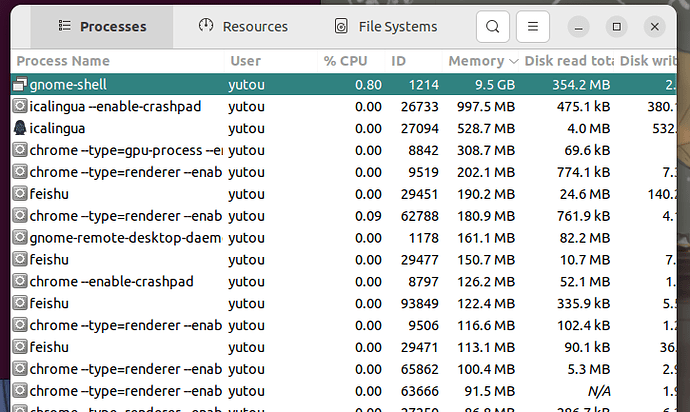Image resolution: width=690 pixels, height=412 pixels.
Task: Click the 9.5 GB memory value
Action: (495, 85)
